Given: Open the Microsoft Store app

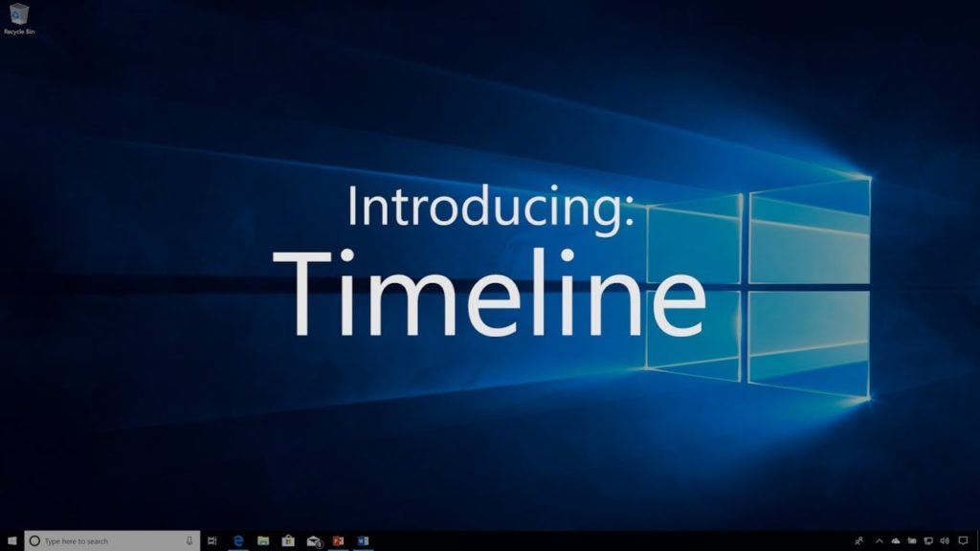Looking at the screenshot, I should 289,540.
